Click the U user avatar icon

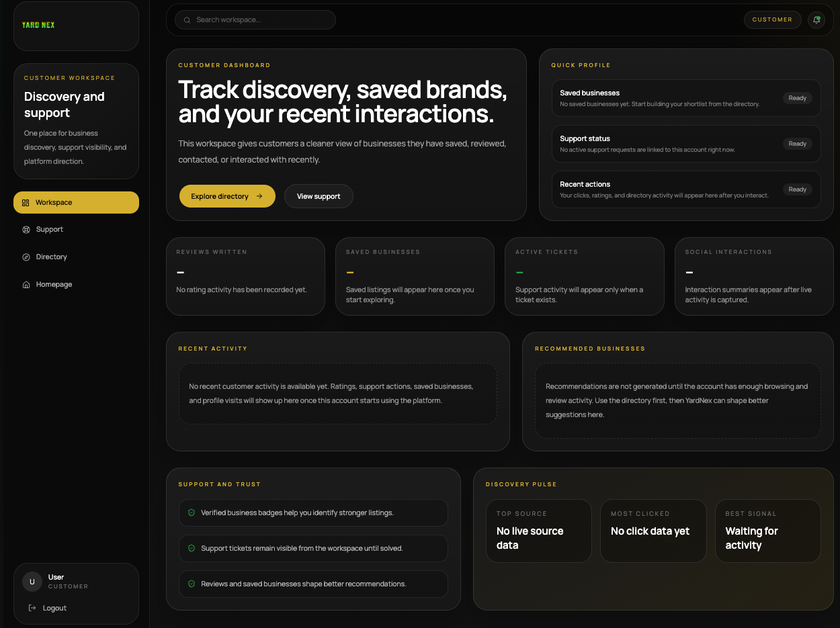click(x=32, y=581)
